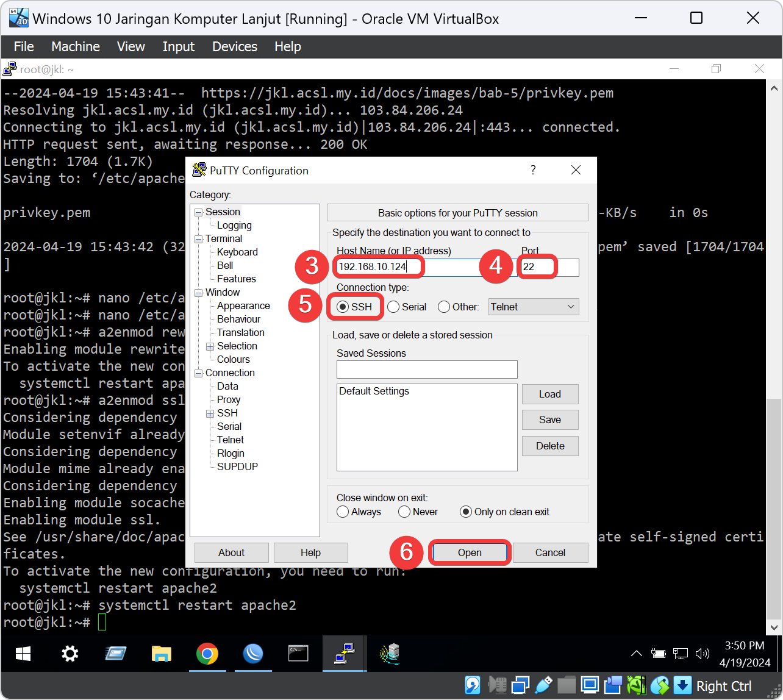Viewport: 783px width, 700px height.
Task: Select Colours in the category tree
Action: click(x=234, y=360)
